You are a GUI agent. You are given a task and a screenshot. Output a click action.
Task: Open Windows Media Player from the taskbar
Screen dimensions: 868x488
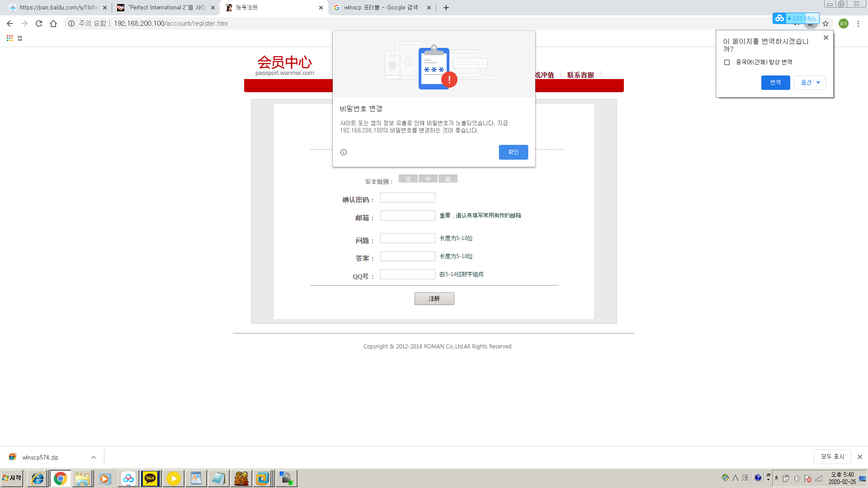click(105, 478)
